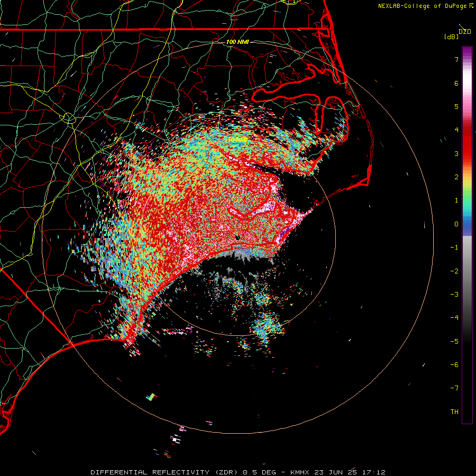This screenshot has height=476, width=476.
Task: Click the 50 NMI range ring label
Action: point(237,140)
